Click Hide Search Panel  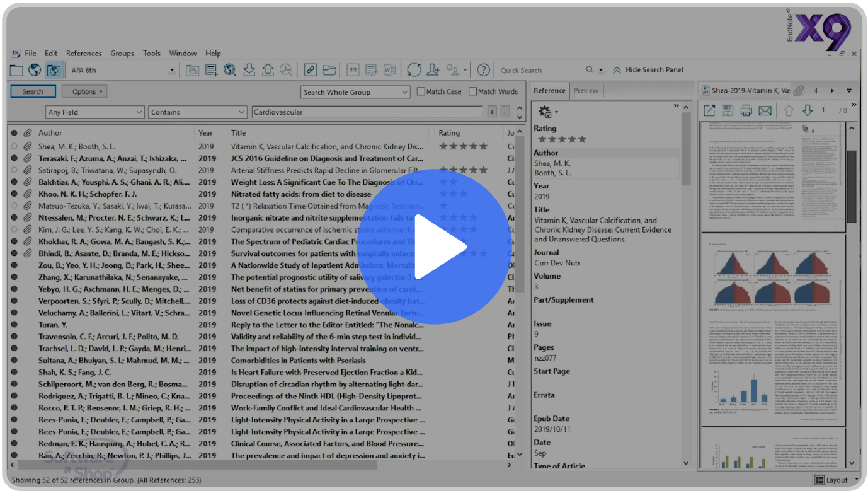pos(648,70)
